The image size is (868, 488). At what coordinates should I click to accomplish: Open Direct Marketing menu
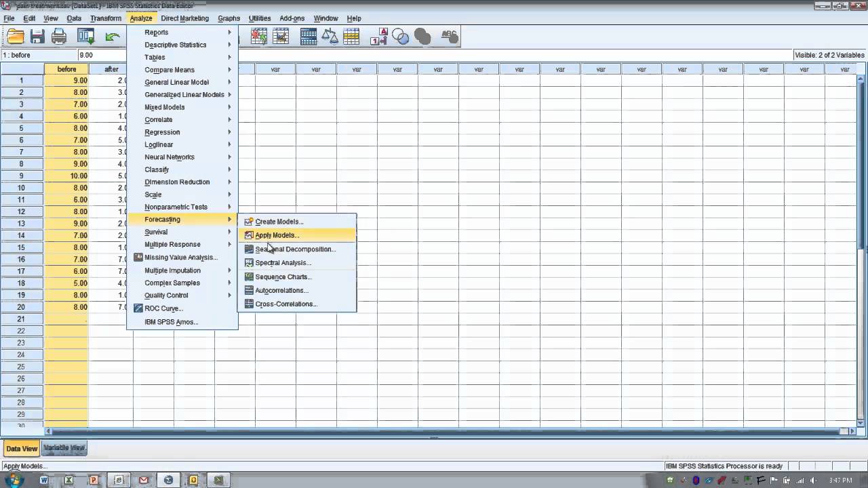point(184,18)
